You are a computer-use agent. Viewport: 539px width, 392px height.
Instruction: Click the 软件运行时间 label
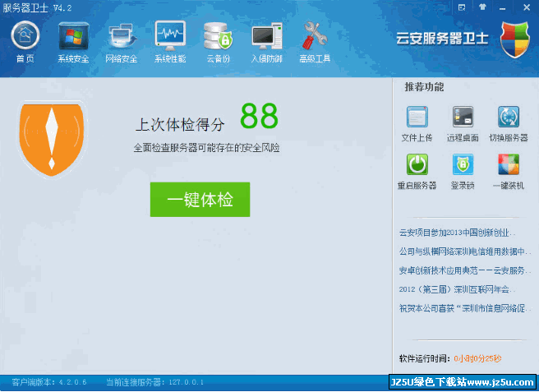[425, 359]
